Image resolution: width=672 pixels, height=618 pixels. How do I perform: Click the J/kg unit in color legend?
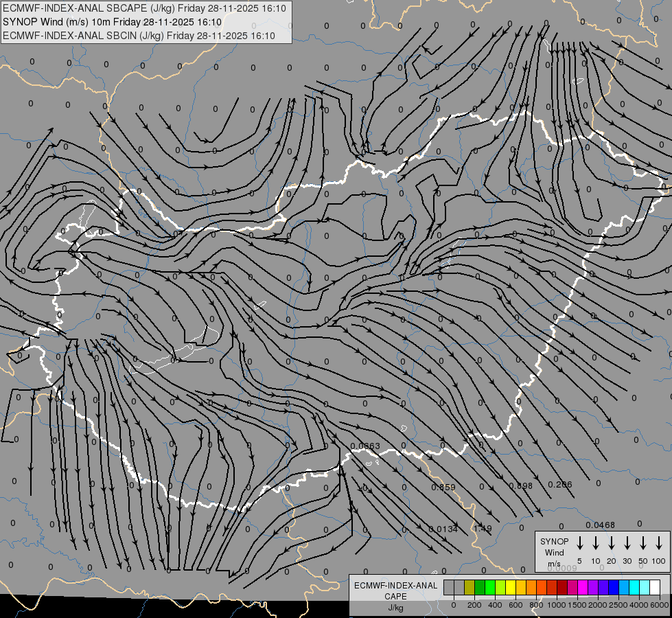[395, 608]
